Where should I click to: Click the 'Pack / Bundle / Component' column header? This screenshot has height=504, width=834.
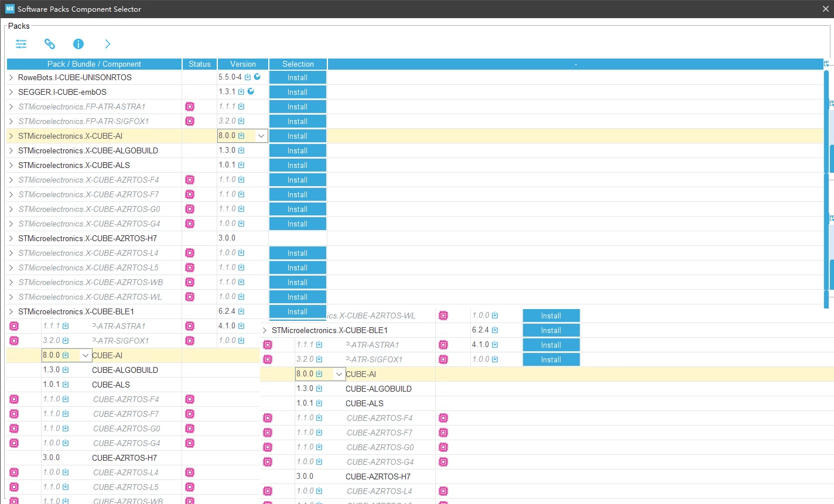(94, 64)
